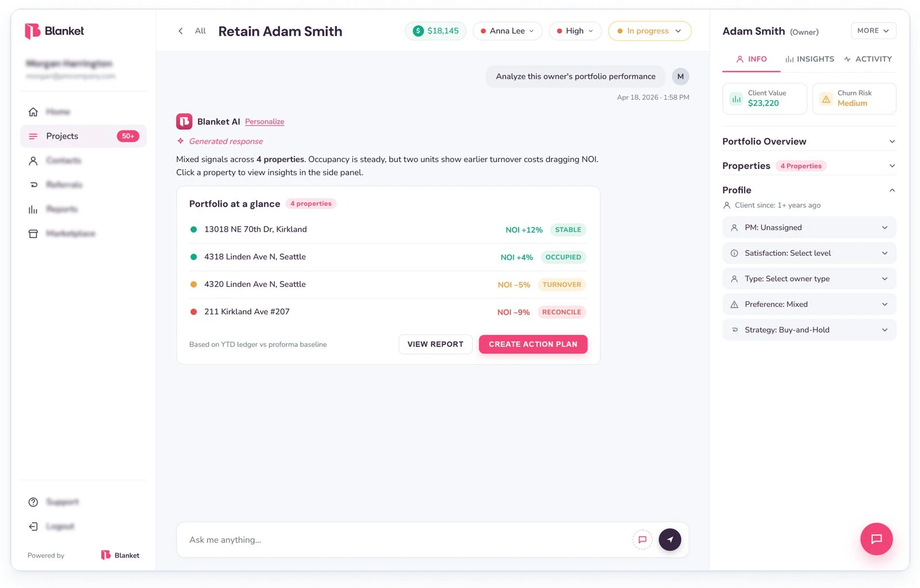This screenshot has width=920, height=588.
Task: Switch to the INFO tab
Action: click(x=752, y=59)
